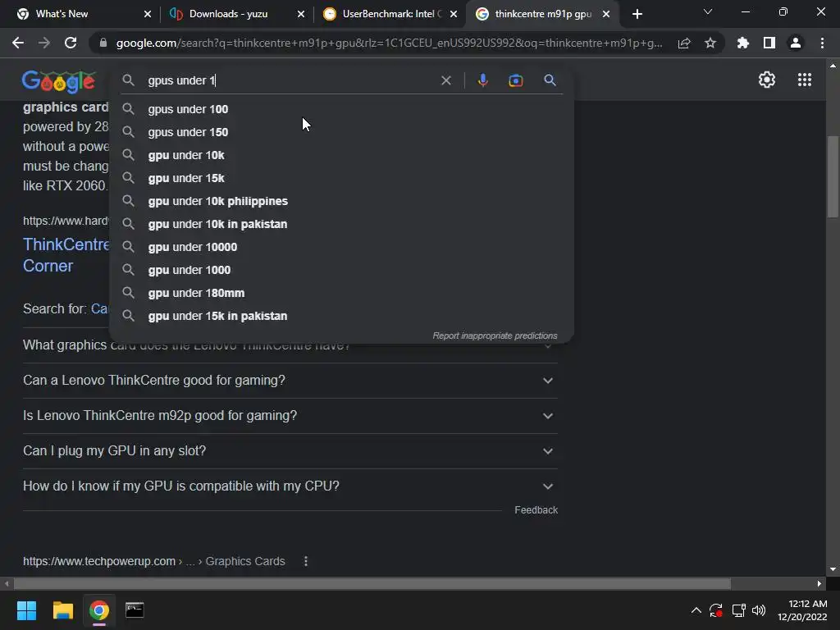Image resolution: width=840 pixels, height=630 pixels.
Task: Click the Chrome taskbar icon
Action: 99,610
